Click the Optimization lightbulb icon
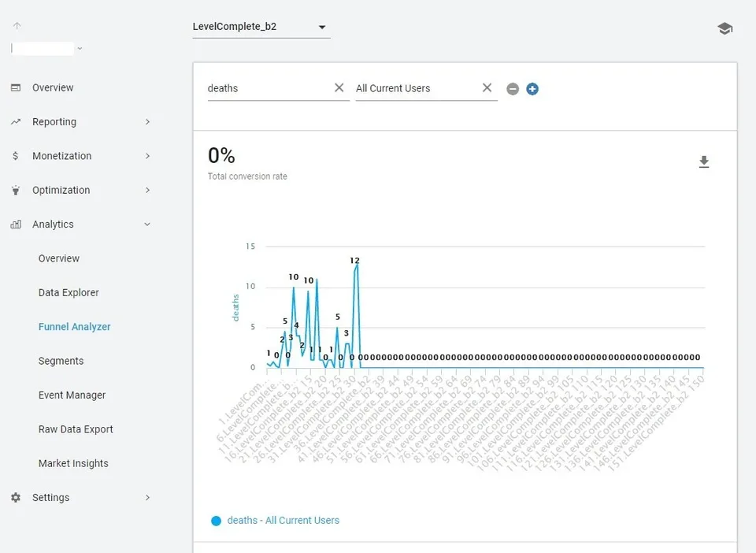 click(16, 190)
